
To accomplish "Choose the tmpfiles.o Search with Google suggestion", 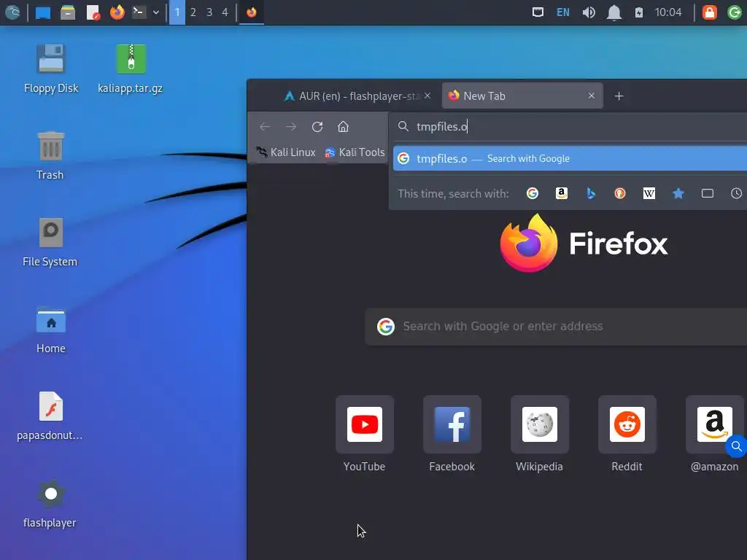I will pos(570,158).
